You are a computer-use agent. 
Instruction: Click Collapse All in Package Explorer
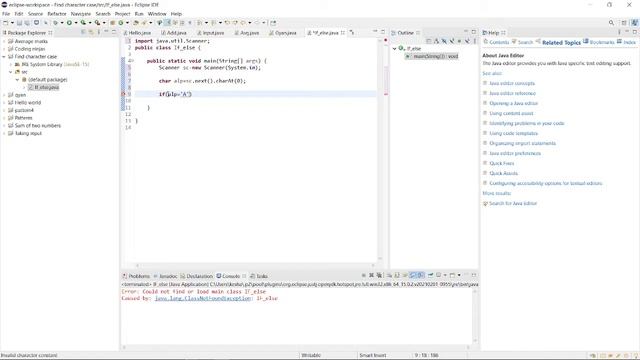pos(83,32)
